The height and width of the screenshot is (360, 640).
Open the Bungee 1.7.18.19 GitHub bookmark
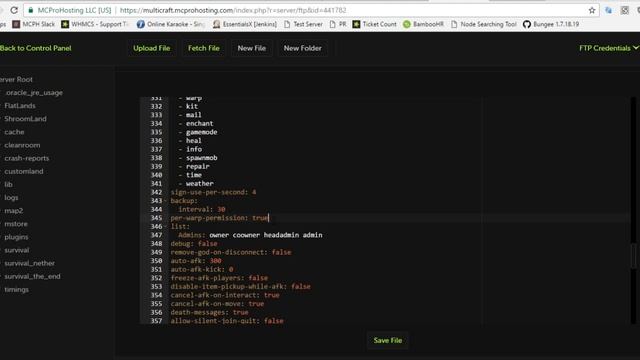pyautogui.click(x=551, y=24)
